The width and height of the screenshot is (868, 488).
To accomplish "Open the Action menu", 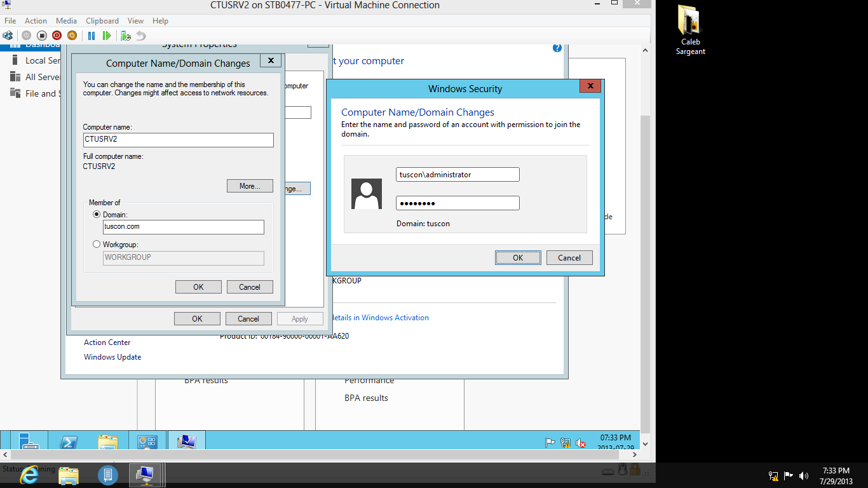I will pyautogui.click(x=36, y=21).
